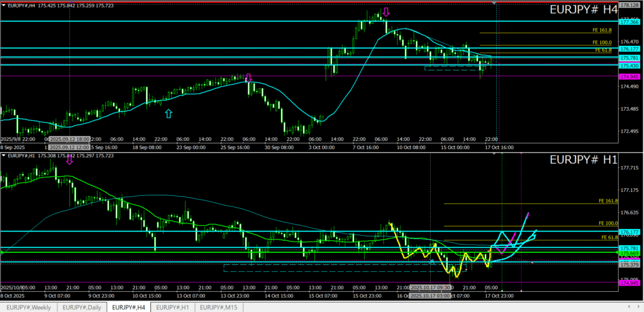Open the EURJPY#,Daily chart tab
Screen dimensions: 644x312
[82, 307]
